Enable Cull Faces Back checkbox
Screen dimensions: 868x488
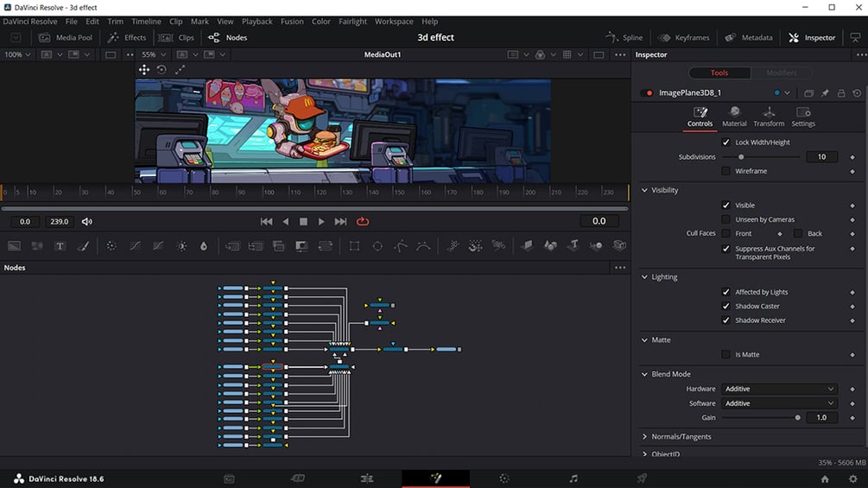(798, 233)
